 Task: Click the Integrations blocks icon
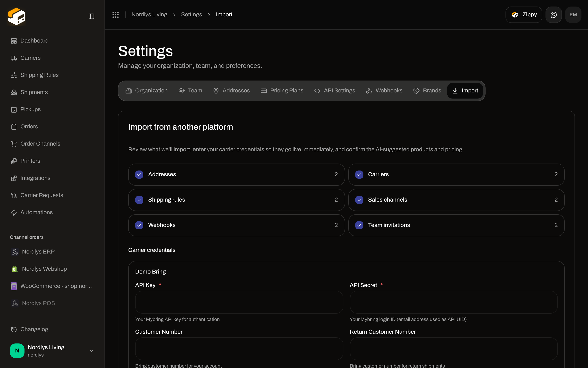14,178
